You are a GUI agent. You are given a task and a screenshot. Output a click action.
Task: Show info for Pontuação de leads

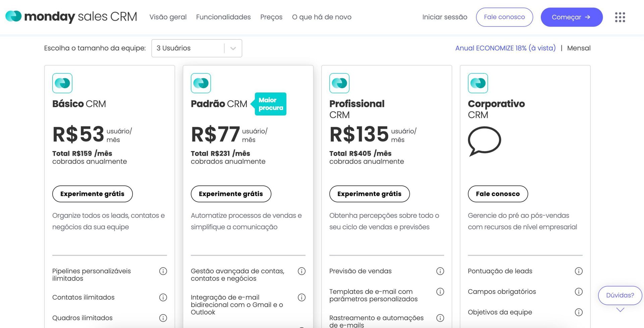(x=579, y=271)
